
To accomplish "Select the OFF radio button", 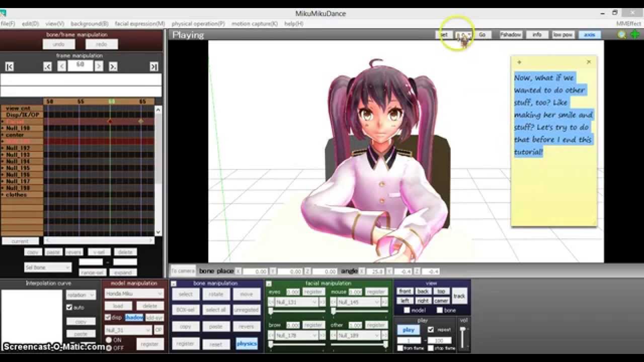I will (x=109, y=348).
